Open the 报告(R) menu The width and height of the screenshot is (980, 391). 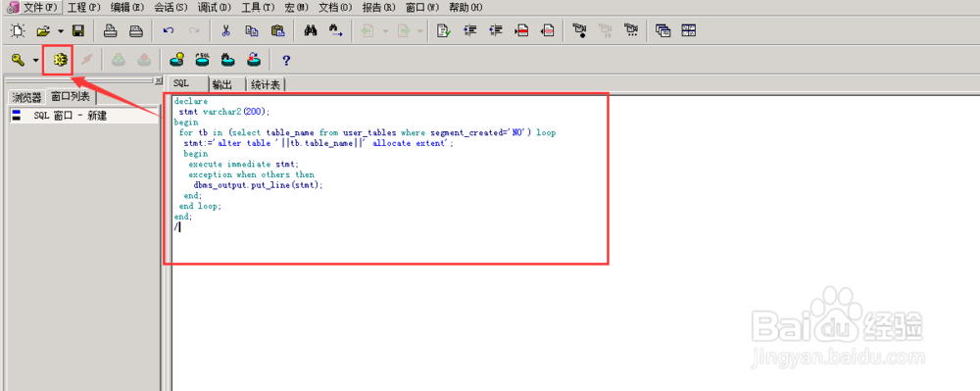pos(378,8)
